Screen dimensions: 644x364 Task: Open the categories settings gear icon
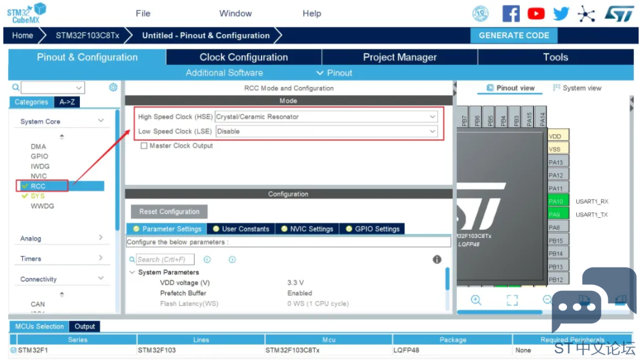(113, 87)
